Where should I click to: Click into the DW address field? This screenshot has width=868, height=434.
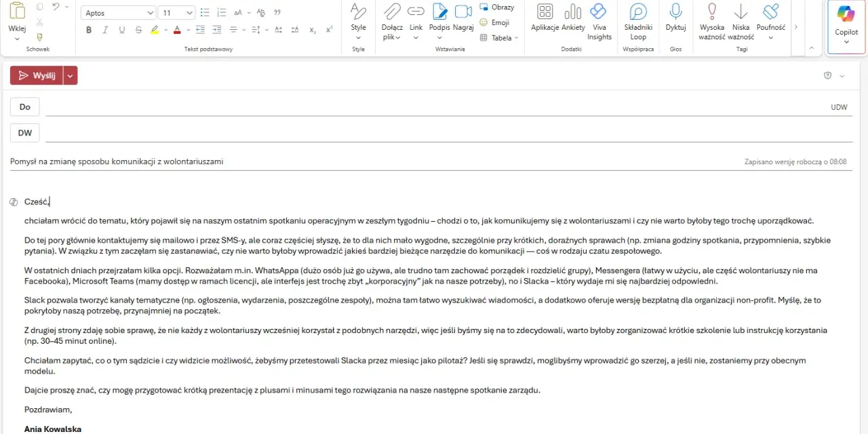[448, 133]
